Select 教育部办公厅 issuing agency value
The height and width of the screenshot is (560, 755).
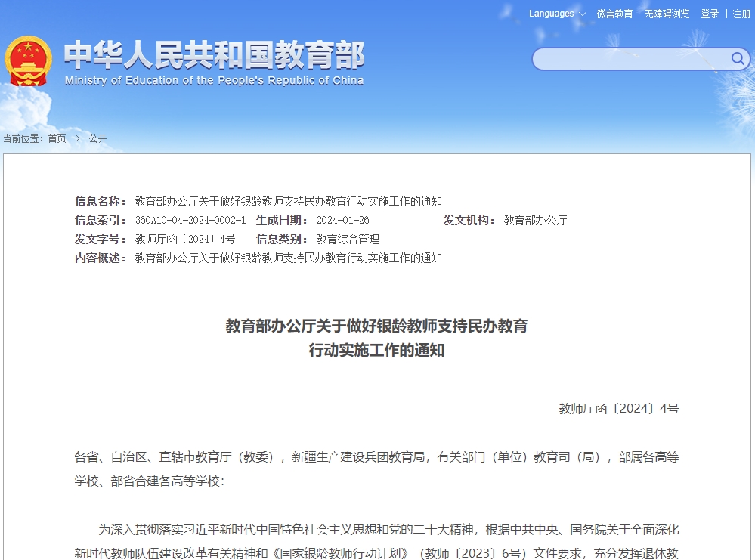click(535, 220)
